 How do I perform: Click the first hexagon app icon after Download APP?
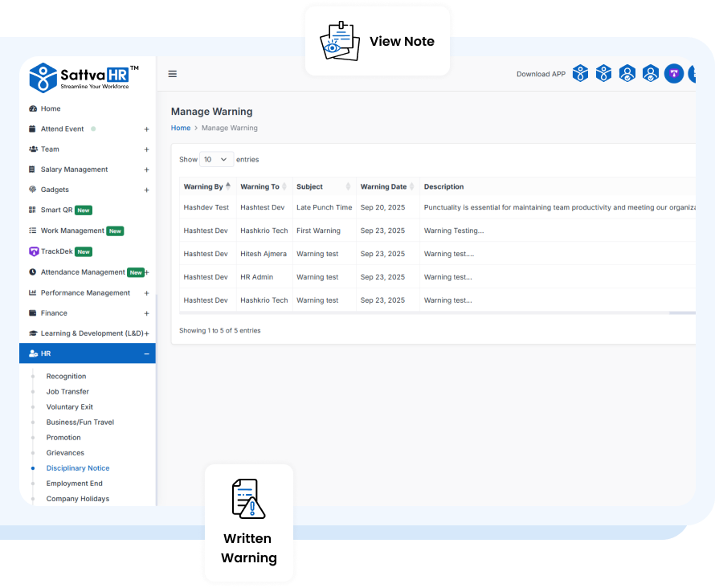click(580, 74)
